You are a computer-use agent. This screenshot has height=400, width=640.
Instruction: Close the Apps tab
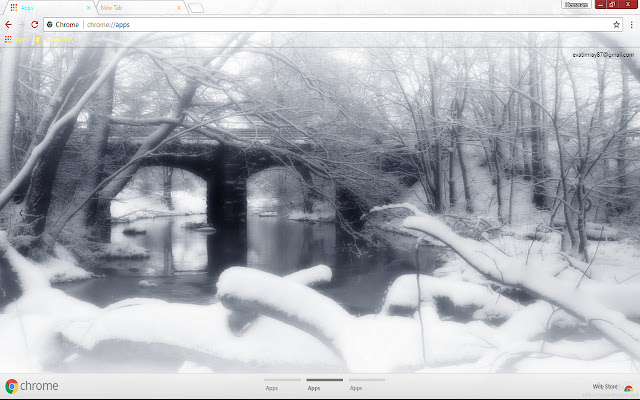click(x=88, y=8)
